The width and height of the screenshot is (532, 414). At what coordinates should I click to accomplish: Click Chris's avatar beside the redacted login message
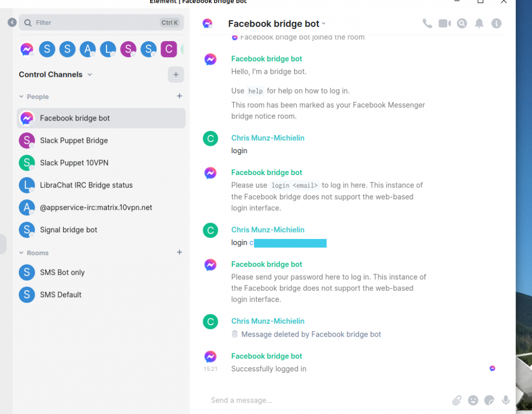[210, 231]
